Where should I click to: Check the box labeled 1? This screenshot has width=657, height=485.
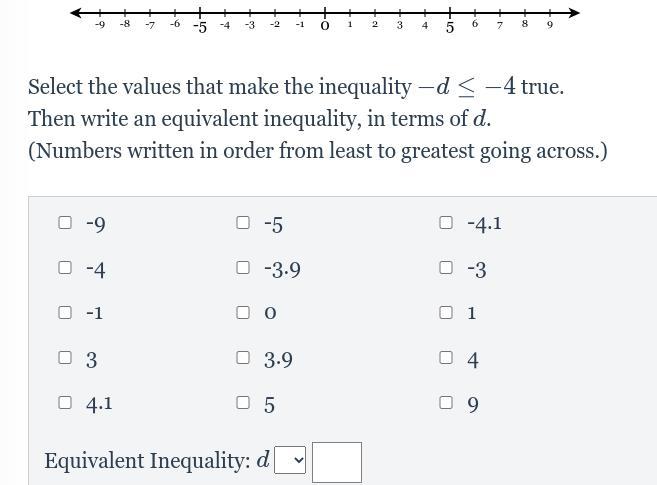[446, 312]
